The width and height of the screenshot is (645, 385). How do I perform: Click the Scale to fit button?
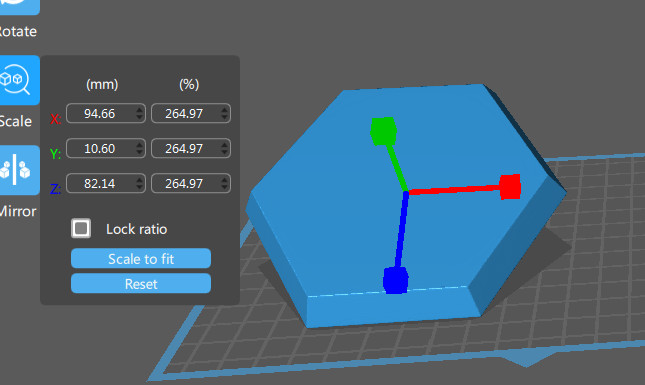point(141,259)
